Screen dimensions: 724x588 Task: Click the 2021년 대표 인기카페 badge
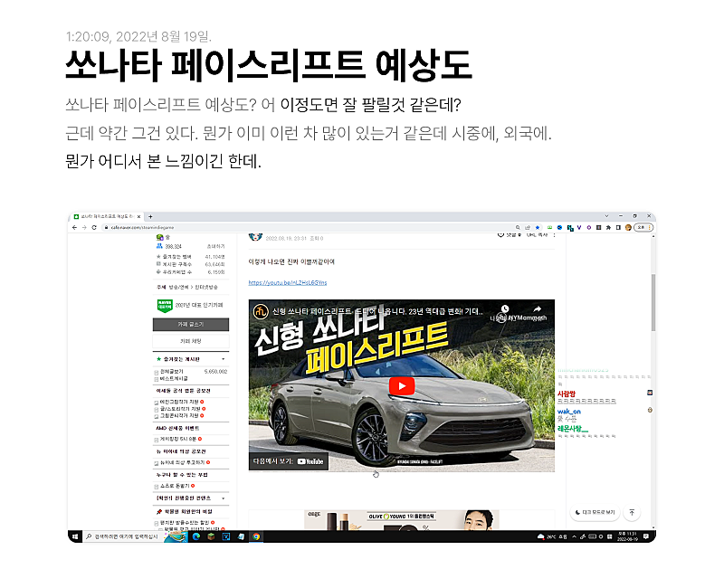(190, 306)
